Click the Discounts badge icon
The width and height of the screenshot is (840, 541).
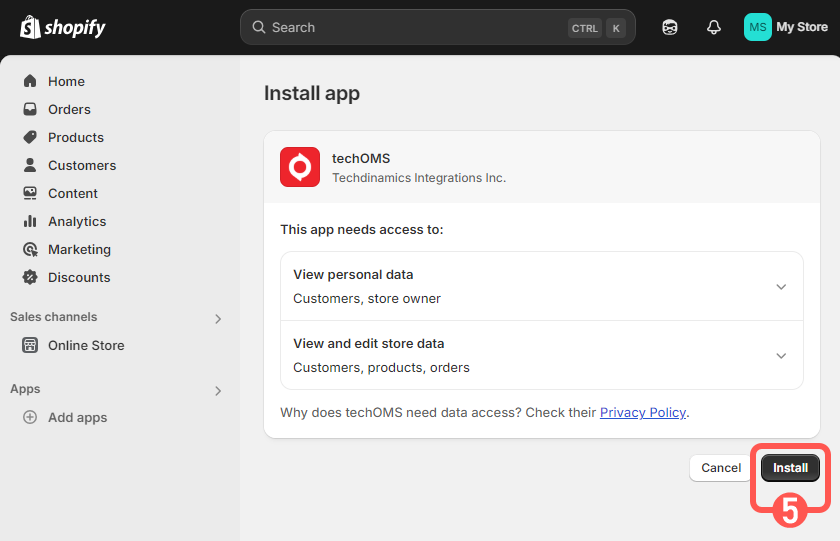pyautogui.click(x=30, y=277)
